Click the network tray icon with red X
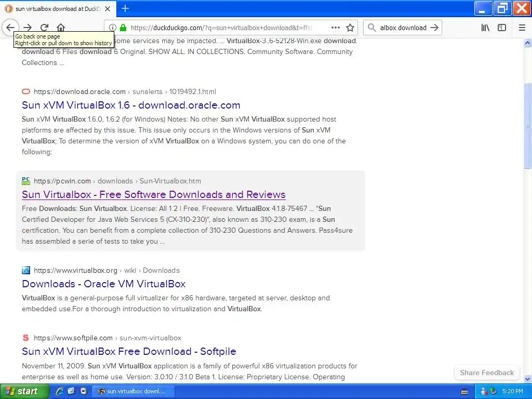 pyautogui.click(x=484, y=392)
